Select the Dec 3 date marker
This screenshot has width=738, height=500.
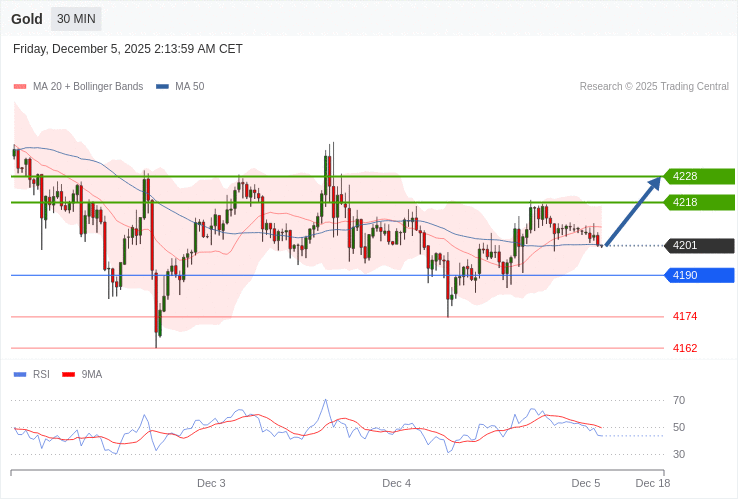211,483
